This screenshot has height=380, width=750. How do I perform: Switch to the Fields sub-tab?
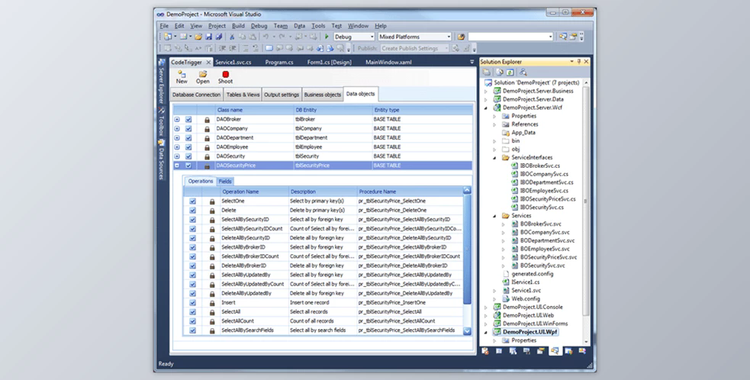click(225, 181)
